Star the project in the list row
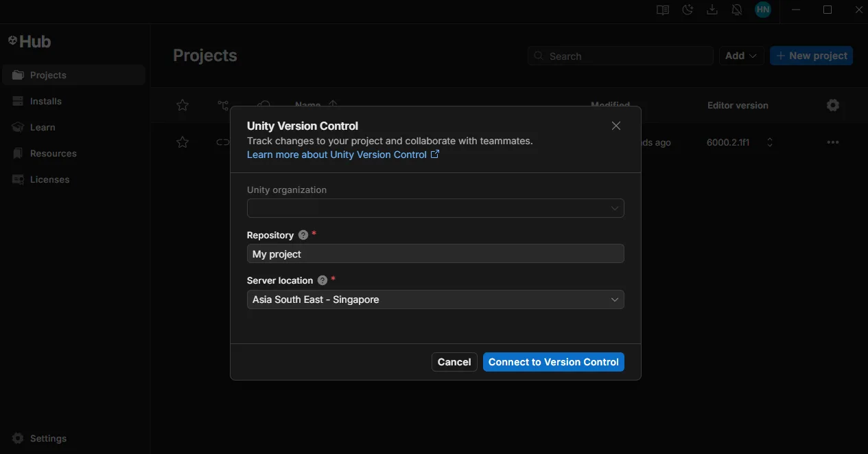Viewport: 868px width, 454px height. (183, 142)
